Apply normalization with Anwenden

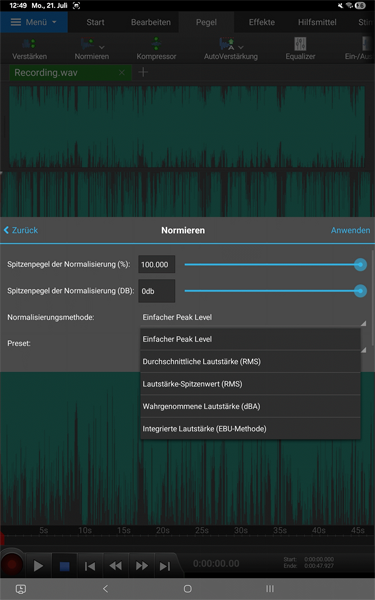(351, 230)
